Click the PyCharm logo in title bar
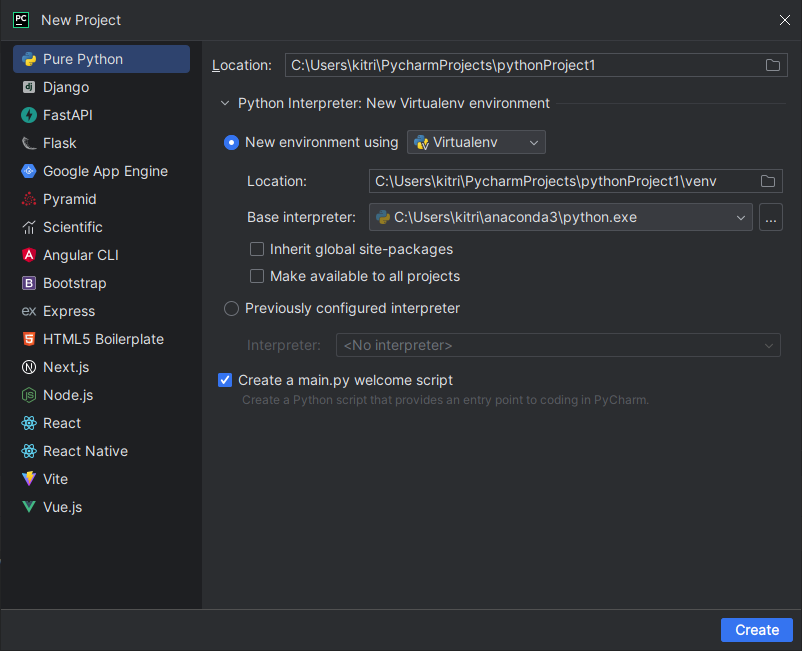802x651 pixels. pyautogui.click(x=21, y=20)
